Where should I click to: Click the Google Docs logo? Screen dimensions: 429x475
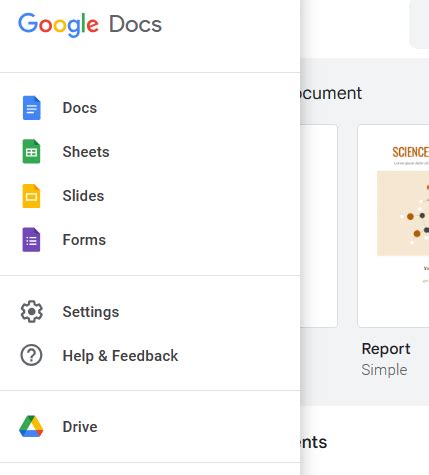[90, 24]
